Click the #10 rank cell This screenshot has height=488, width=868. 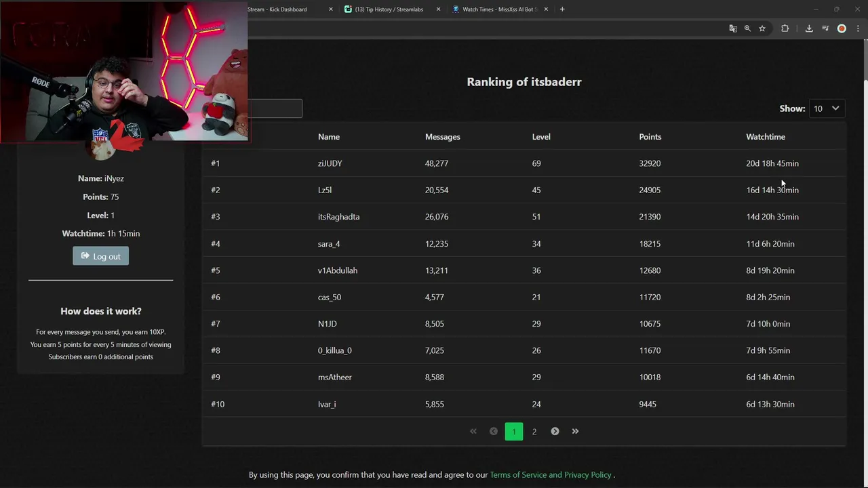(x=218, y=405)
